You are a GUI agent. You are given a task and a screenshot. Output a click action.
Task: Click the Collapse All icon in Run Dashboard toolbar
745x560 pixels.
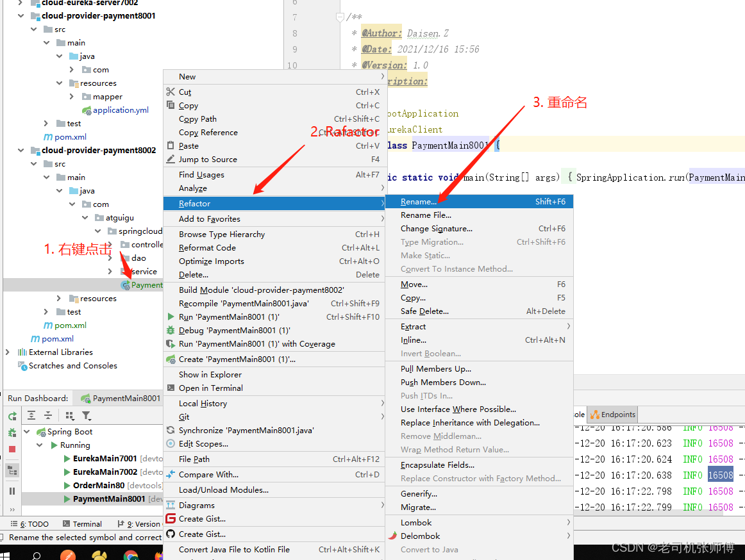[x=48, y=416]
